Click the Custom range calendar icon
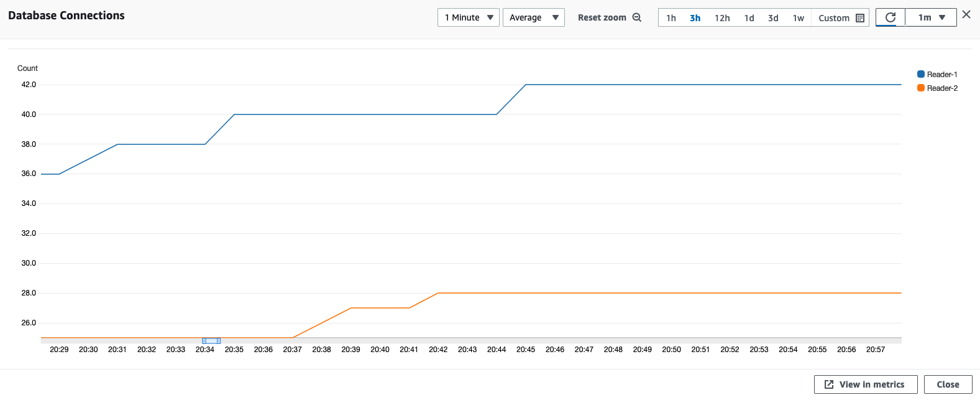This screenshot has height=400, width=980. pos(860,18)
